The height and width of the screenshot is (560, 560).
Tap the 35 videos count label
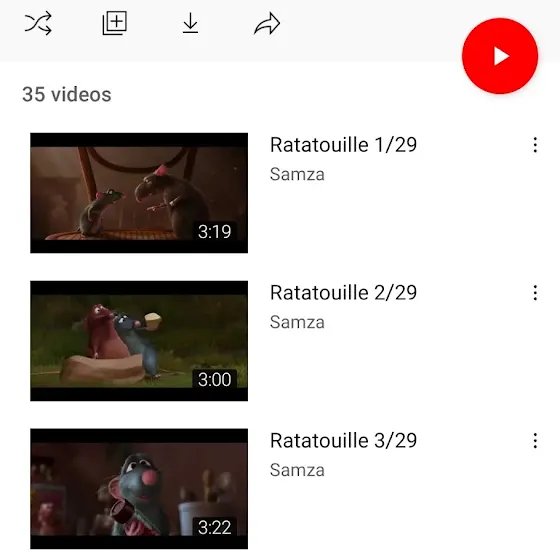67,95
